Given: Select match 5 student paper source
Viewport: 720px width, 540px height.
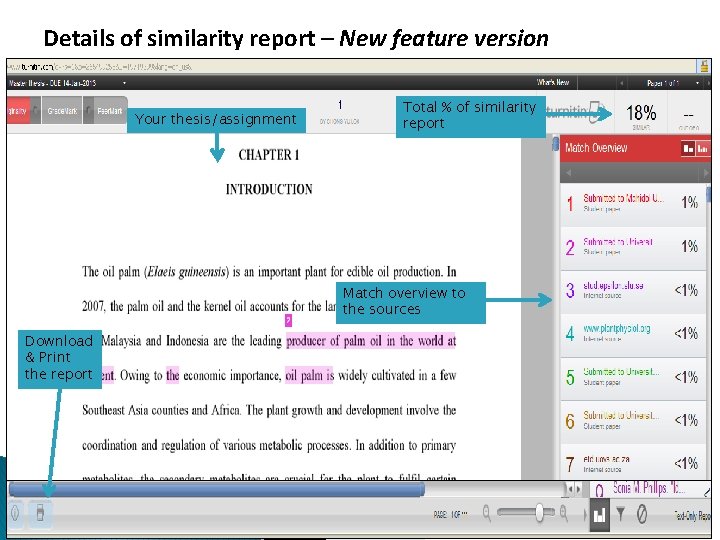Looking at the screenshot, I should pyautogui.click(x=633, y=377).
